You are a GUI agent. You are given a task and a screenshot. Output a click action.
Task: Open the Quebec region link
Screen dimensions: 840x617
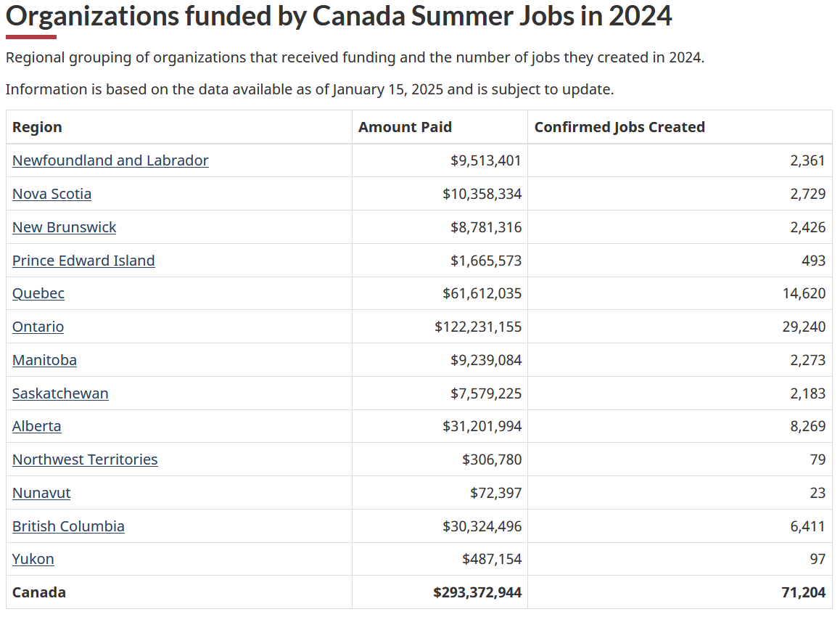coord(38,293)
